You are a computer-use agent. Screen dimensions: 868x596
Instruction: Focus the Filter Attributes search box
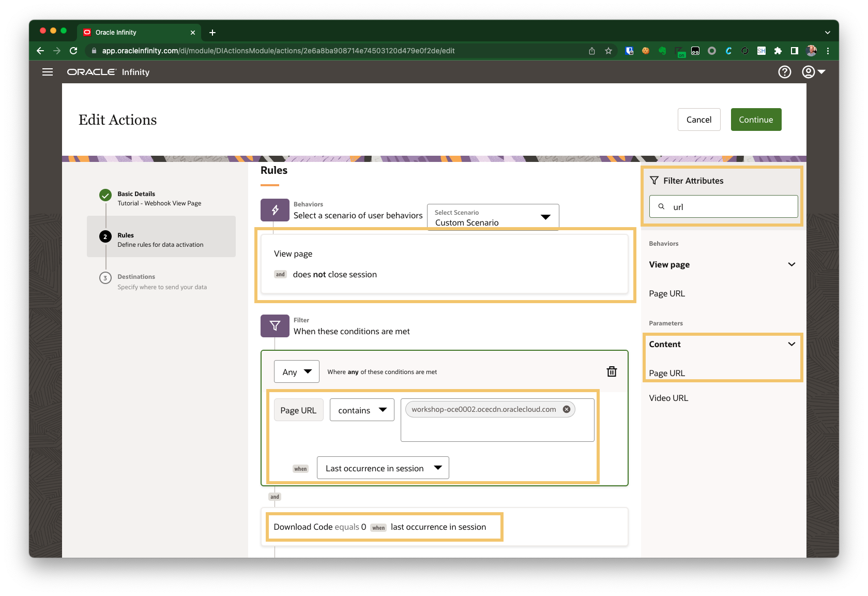[723, 206]
